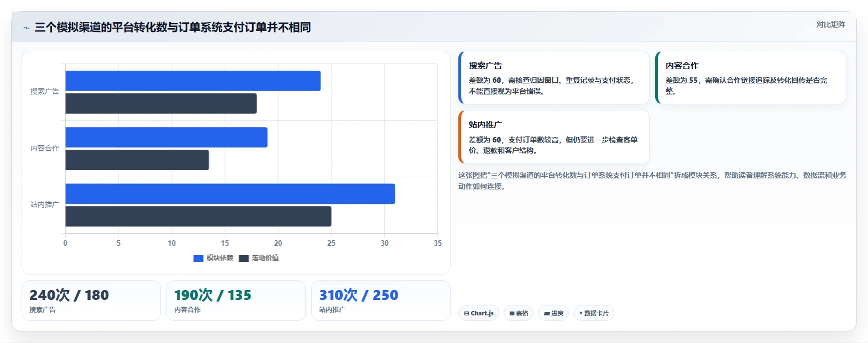Click the blue bar for 站内推广

230,194
